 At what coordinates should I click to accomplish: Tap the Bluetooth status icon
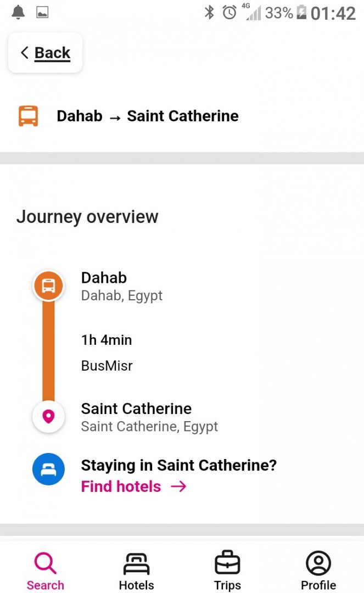(209, 12)
